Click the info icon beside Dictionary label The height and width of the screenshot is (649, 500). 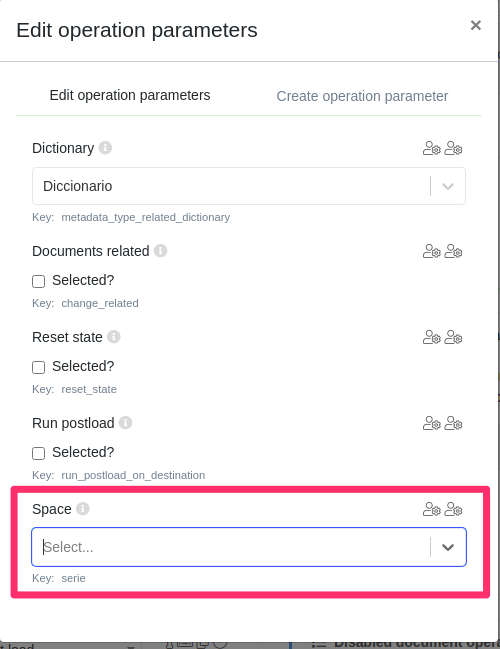coord(105,148)
